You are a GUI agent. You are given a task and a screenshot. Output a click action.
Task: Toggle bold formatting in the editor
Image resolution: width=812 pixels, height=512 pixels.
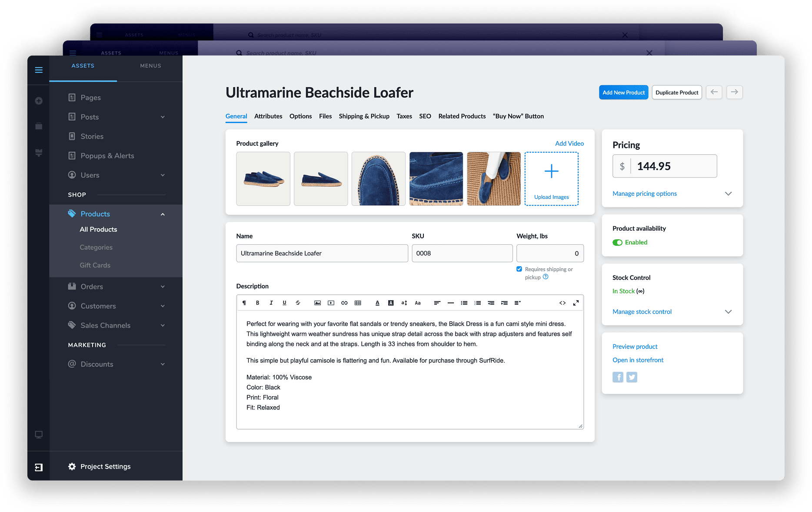[257, 303]
